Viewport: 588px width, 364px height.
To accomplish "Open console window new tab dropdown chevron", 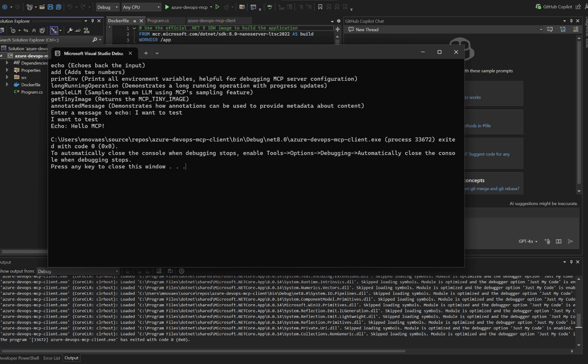I will click(x=157, y=53).
